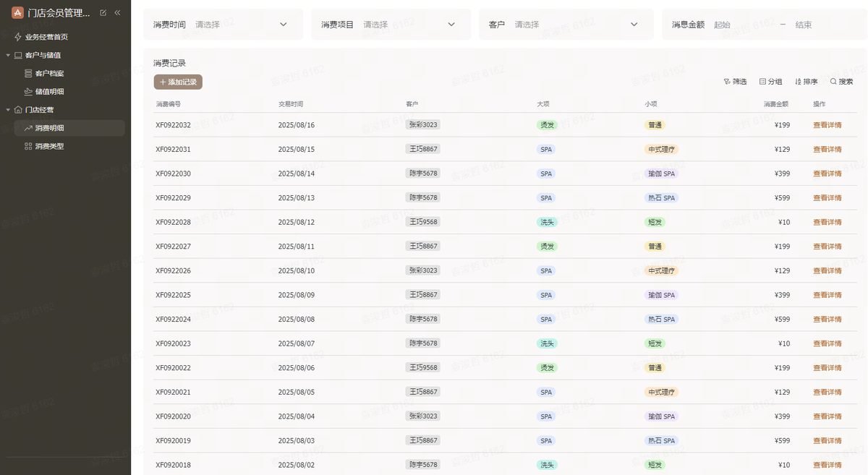Open 排序 sort tool
The image size is (868, 475).
[x=806, y=82]
